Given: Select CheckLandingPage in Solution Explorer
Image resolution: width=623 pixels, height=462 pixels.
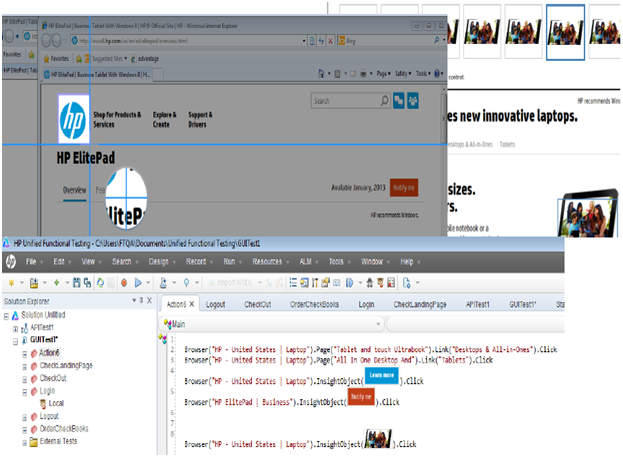Looking at the screenshot, I should [66, 365].
